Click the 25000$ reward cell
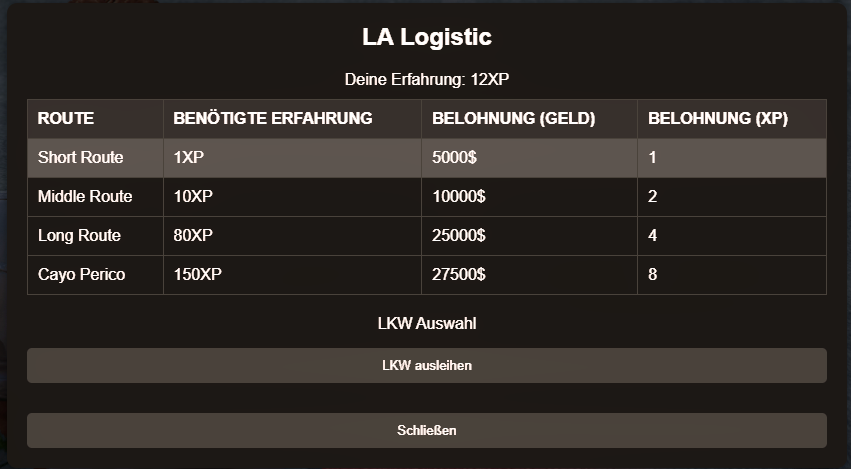 (x=459, y=236)
